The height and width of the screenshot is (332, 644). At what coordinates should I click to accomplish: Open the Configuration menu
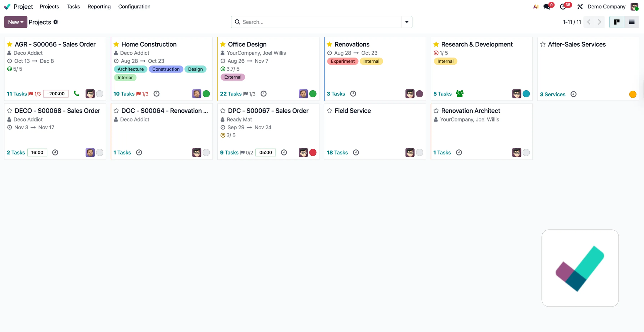point(134,7)
